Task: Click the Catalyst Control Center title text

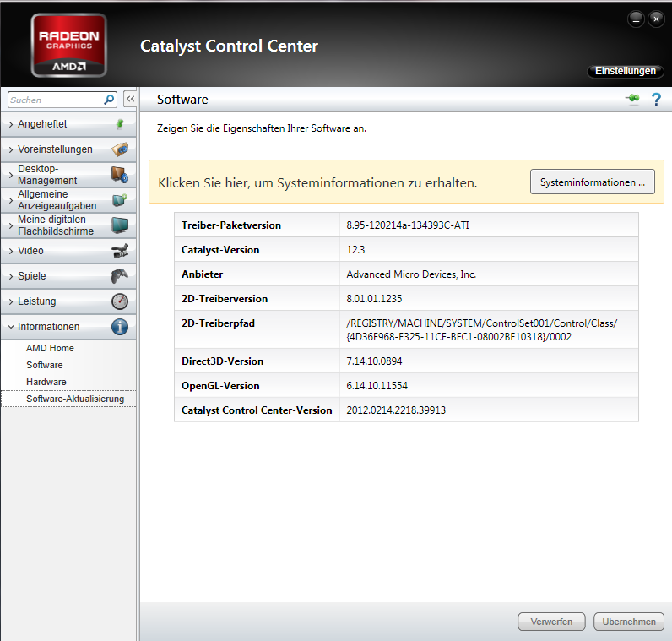Action: (230, 46)
